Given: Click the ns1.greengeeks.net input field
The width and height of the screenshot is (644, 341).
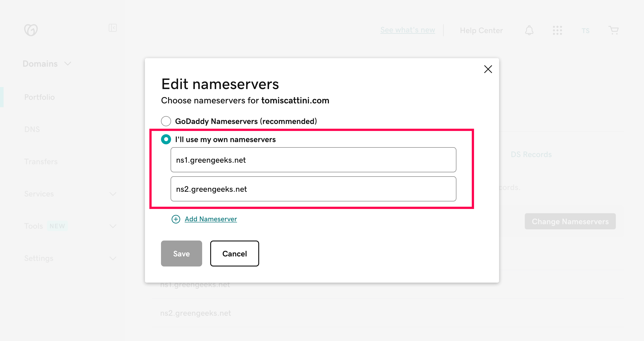Looking at the screenshot, I should coord(313,160).
